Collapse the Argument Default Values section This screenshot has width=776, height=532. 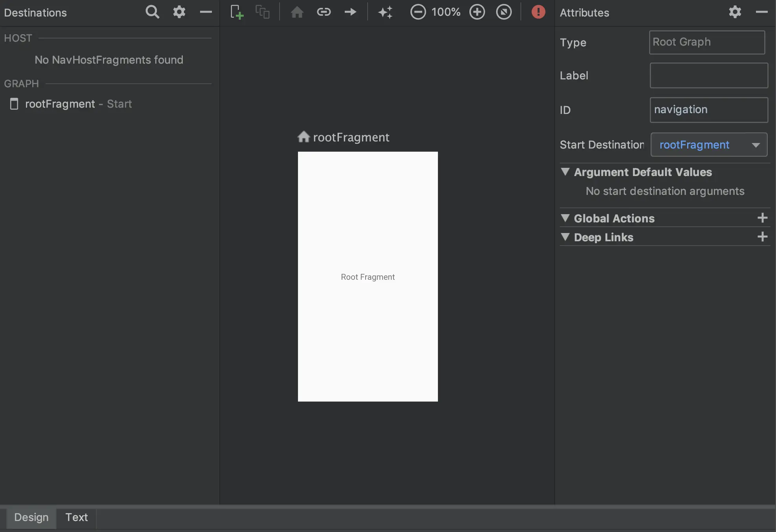(x=565, y=172)
